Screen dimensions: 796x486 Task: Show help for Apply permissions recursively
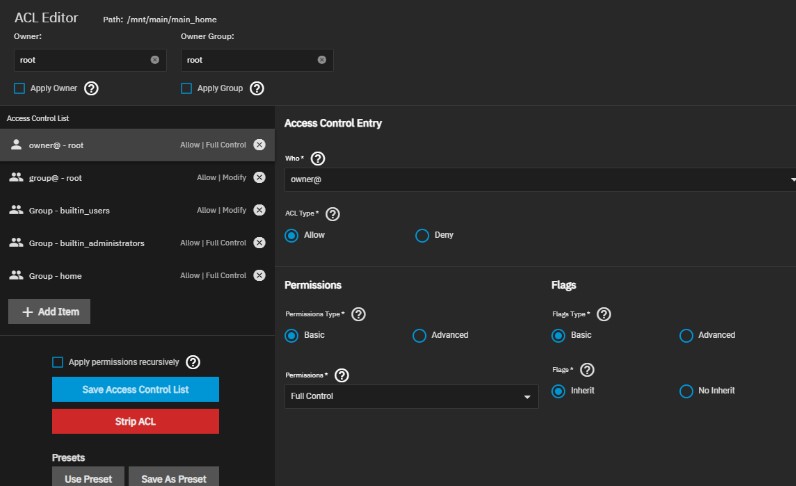point(194,362)
